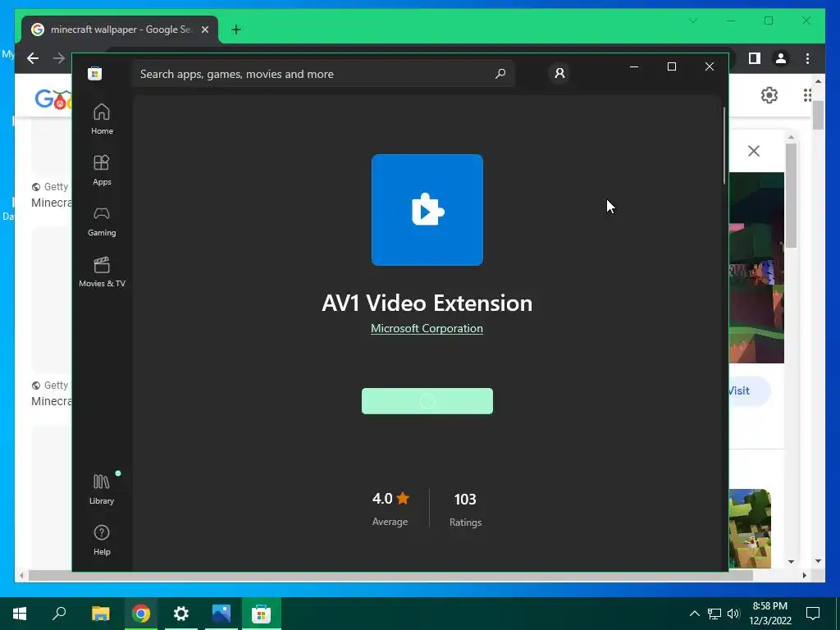Open Windows taskbar search

(x=59, y=614)
